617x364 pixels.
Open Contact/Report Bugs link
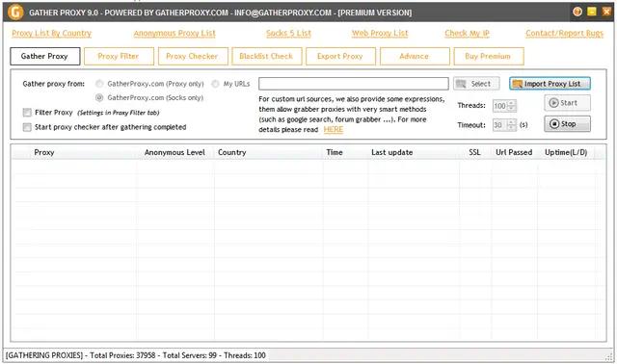(564, 33)
